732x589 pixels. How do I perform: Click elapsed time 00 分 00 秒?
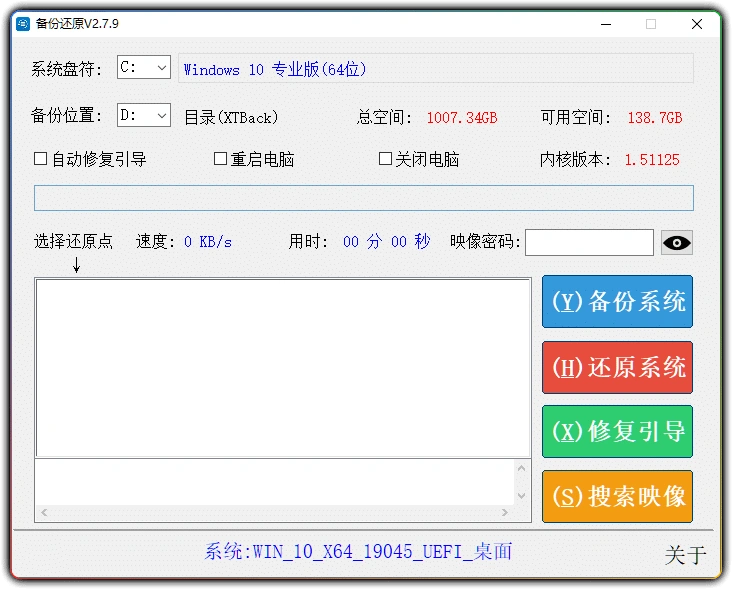(387, 241)
